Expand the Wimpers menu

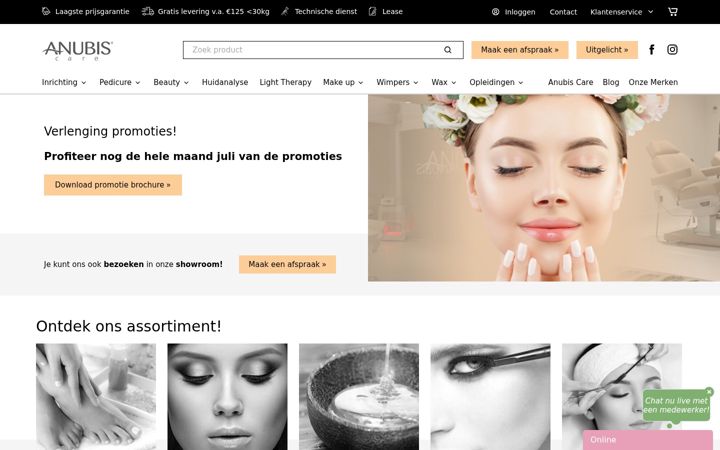(397, 82)
